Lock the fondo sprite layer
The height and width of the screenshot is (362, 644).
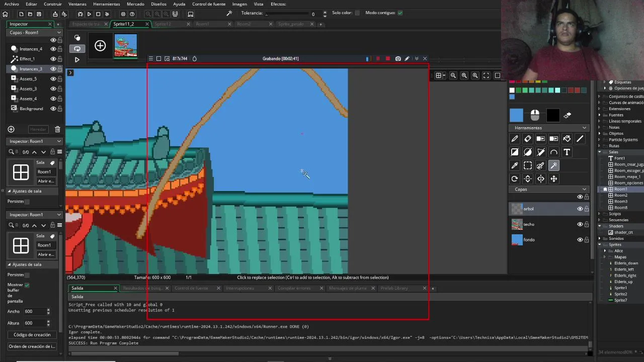pyautogui.click(x=587, y=240)
